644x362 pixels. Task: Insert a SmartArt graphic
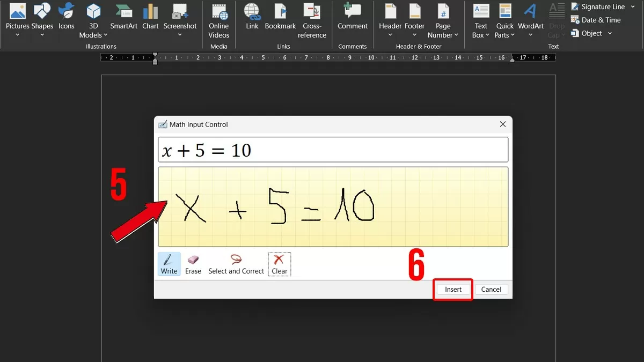124,17
